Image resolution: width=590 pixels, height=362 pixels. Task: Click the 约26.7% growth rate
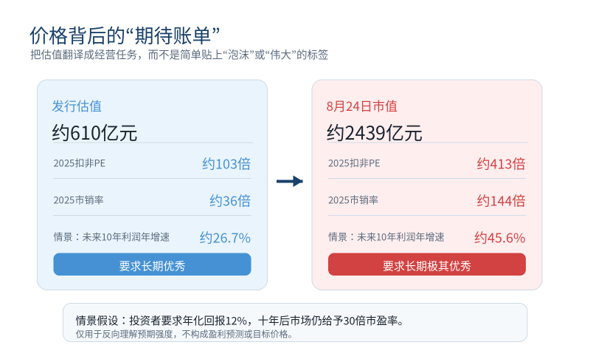225,238
